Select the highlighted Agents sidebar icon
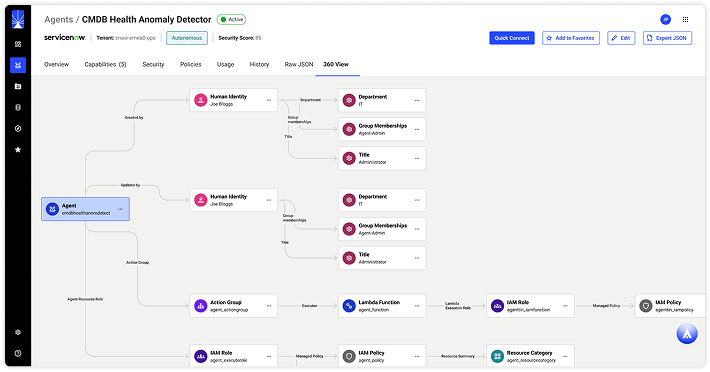 (18, 65)
